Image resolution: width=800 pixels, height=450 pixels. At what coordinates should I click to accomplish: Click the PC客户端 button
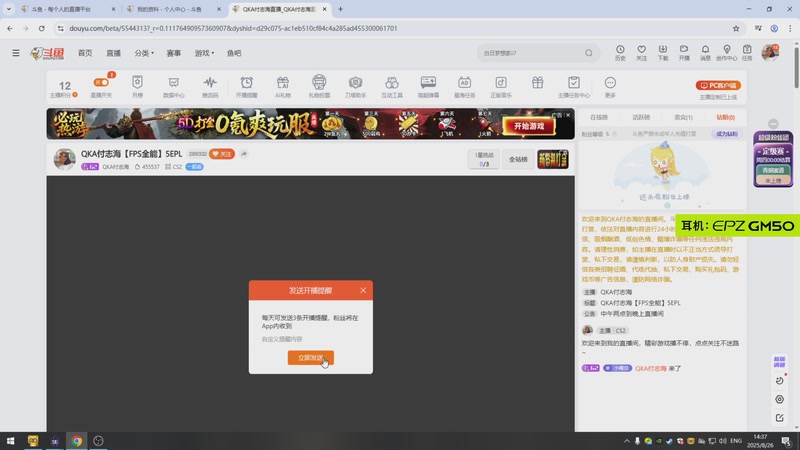coord(718,85)
